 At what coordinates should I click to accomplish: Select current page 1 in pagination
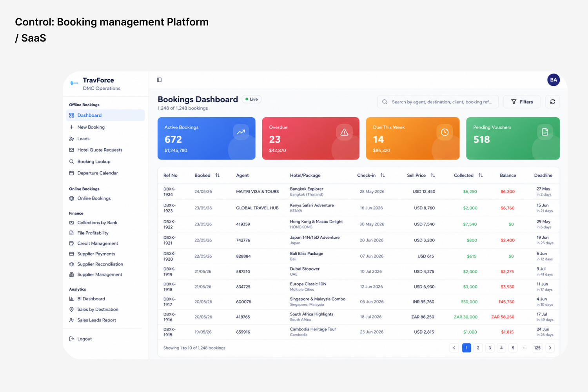[466, 348]
